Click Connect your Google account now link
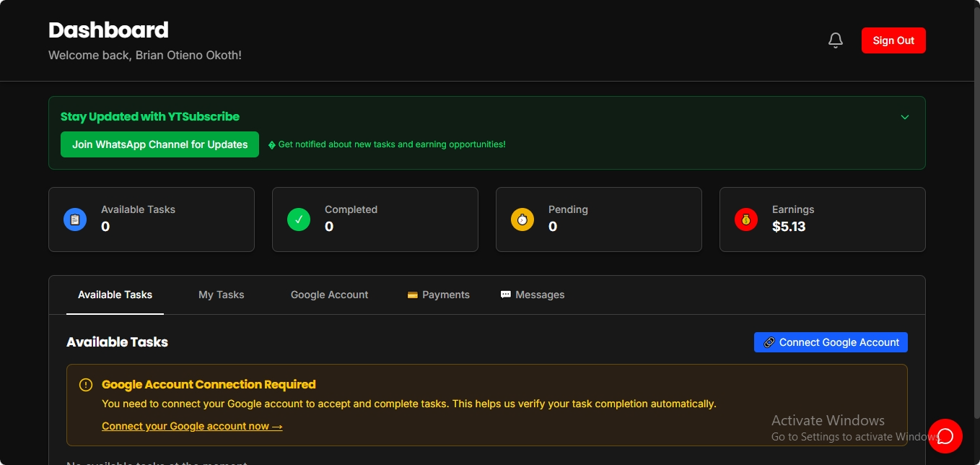This screenshot has width=980, height=465. pos(192,426)
